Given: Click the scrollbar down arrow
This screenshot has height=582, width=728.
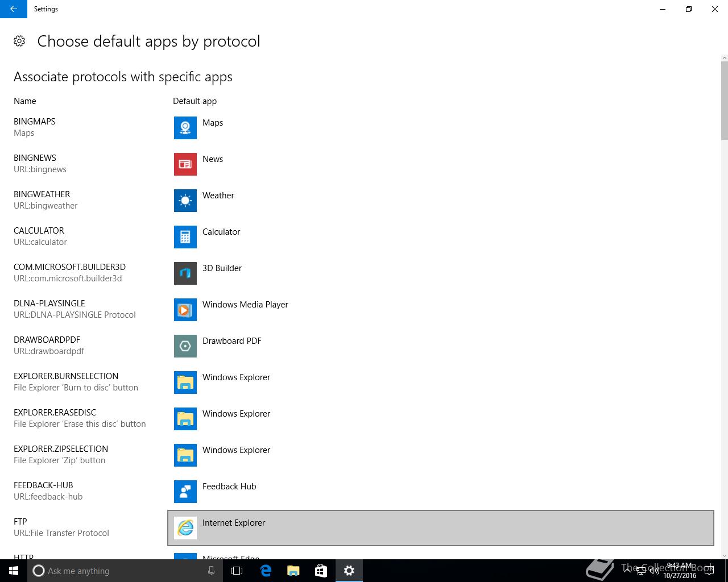Looking at the screenshot, I should pyautogui.click(x=724, y=556).
